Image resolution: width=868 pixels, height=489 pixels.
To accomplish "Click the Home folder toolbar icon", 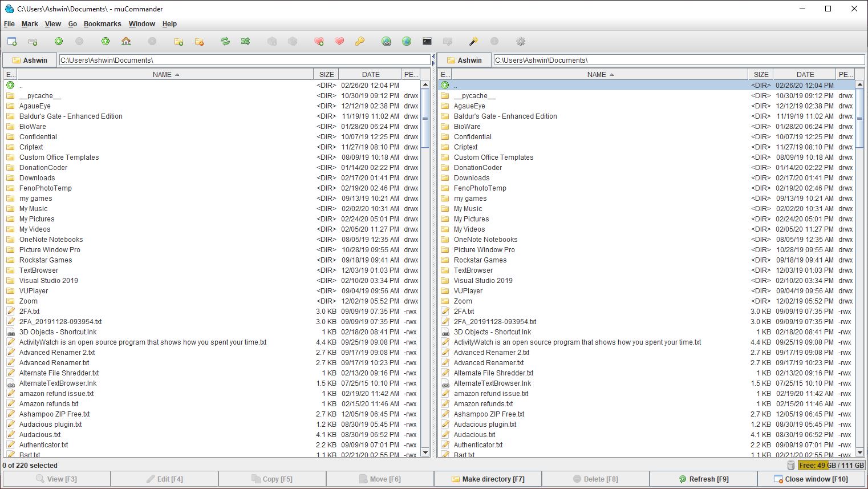I will pyautogui.click(x=126, y=42).
